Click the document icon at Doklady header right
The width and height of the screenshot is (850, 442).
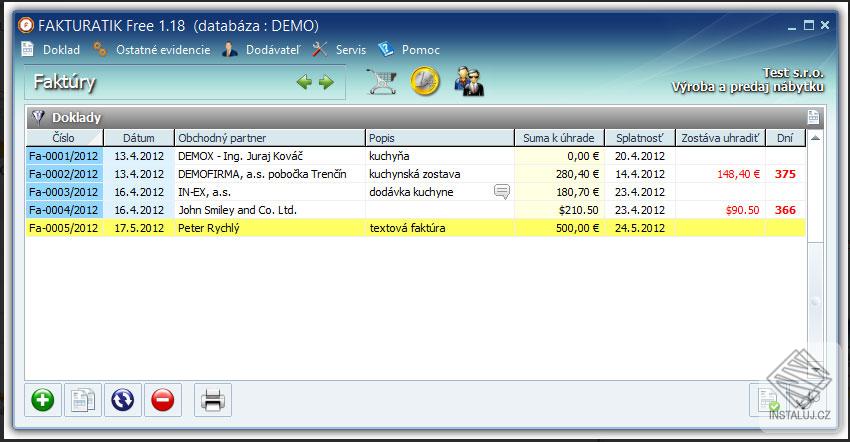click(813, 117)
